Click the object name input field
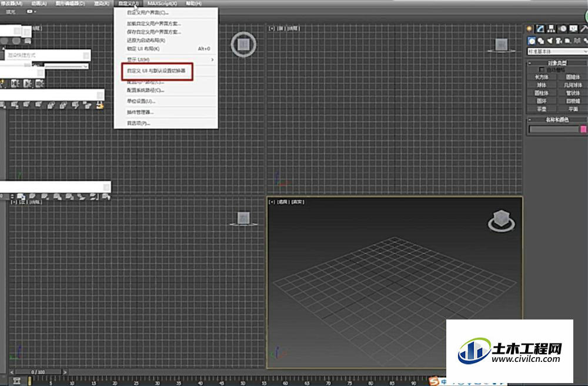The image size is (588, 386). tap(554, 129)
